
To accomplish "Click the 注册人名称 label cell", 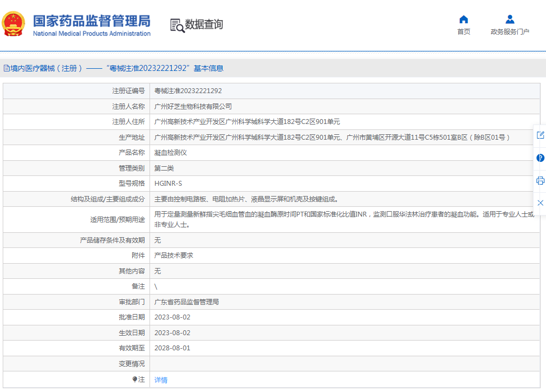I will tap(76, 107).
